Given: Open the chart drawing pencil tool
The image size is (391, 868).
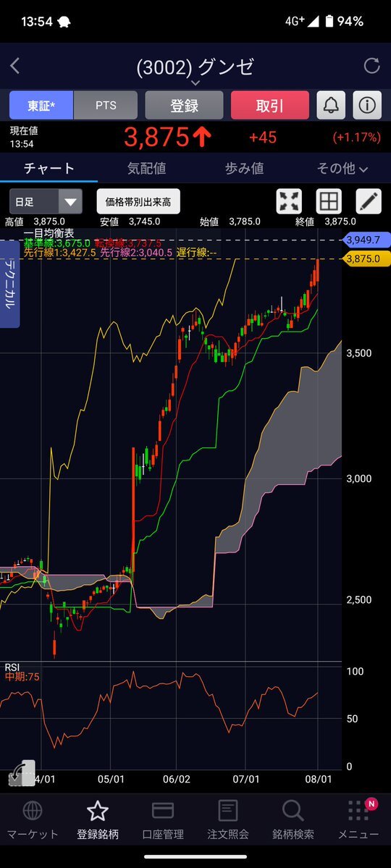Looking at the screenshot, I should (x=369, y=201).
